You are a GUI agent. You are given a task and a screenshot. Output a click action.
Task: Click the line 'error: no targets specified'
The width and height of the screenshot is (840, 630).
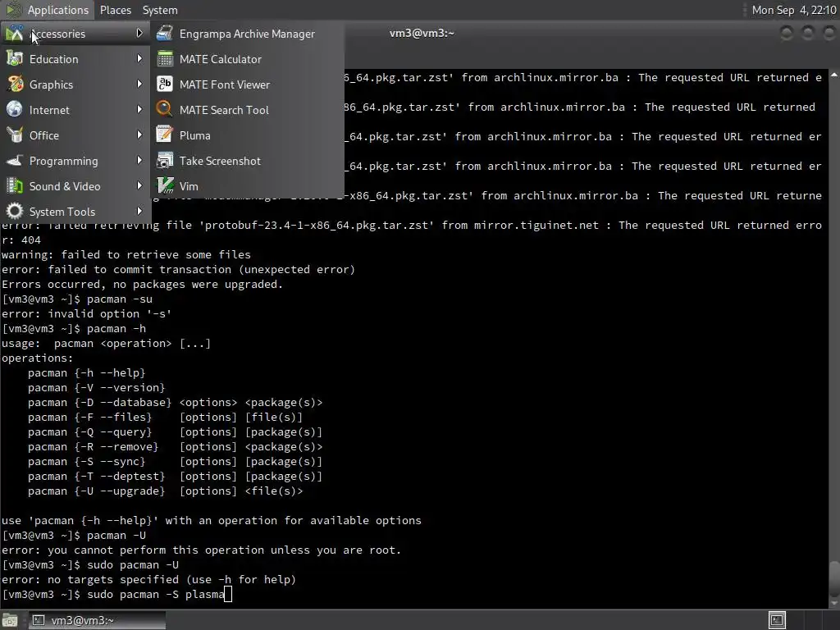[x=149, y=579]
